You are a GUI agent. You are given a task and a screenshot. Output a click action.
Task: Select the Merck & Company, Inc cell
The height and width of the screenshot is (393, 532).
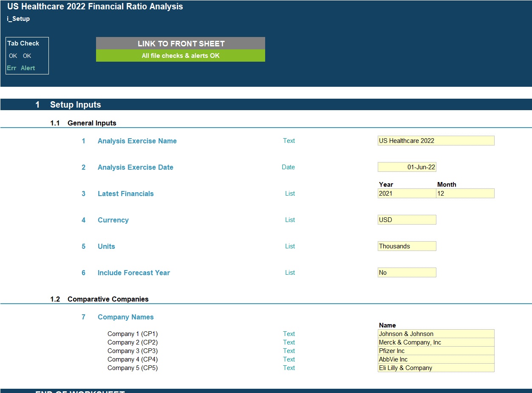(436, 342)
